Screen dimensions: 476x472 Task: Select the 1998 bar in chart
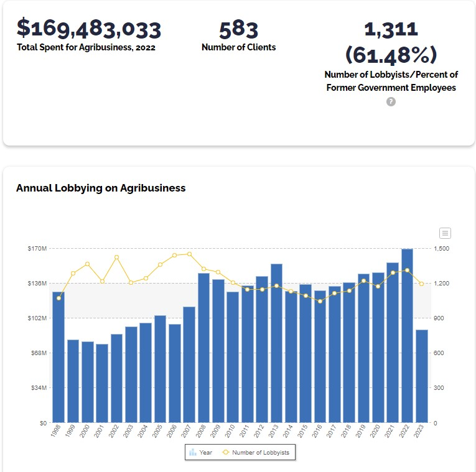(x=58, y=358)
